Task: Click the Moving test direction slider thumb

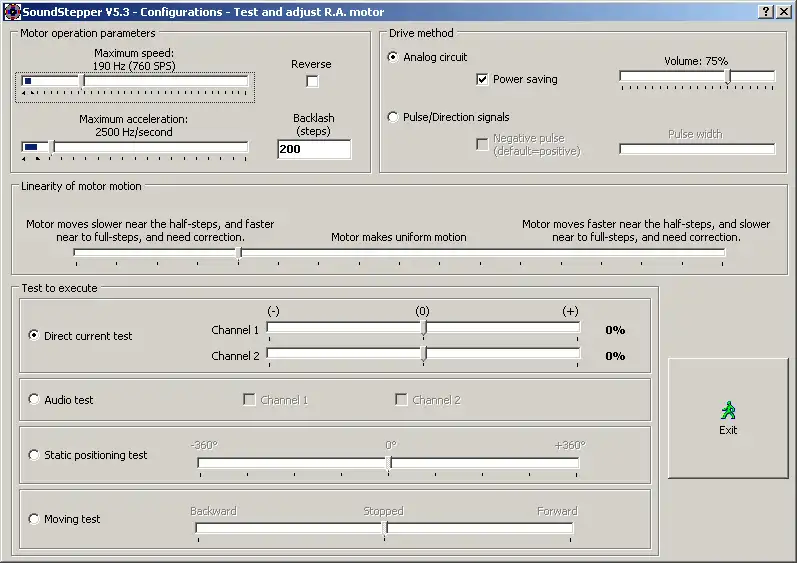Action: (x=385, y=529)
